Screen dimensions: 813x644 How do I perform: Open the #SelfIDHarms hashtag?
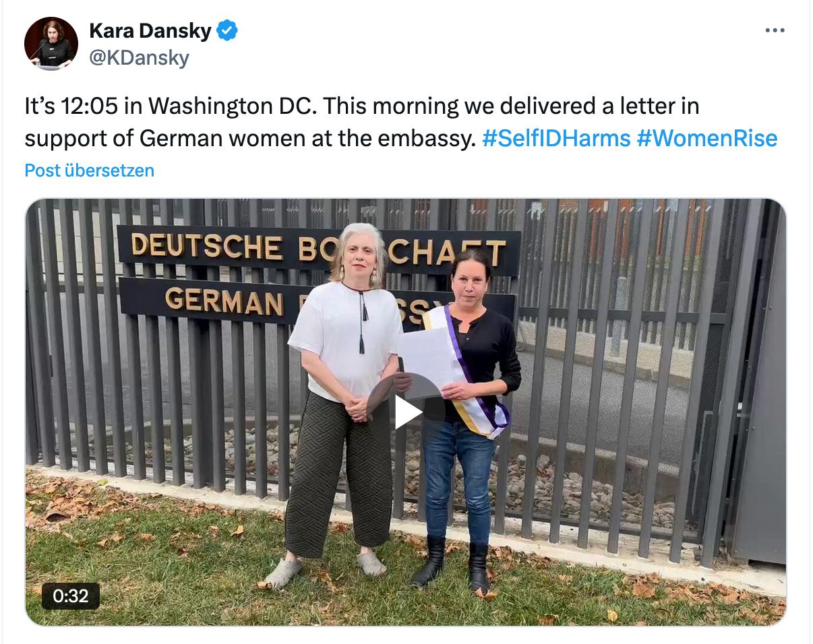click(x=556, y=138)
